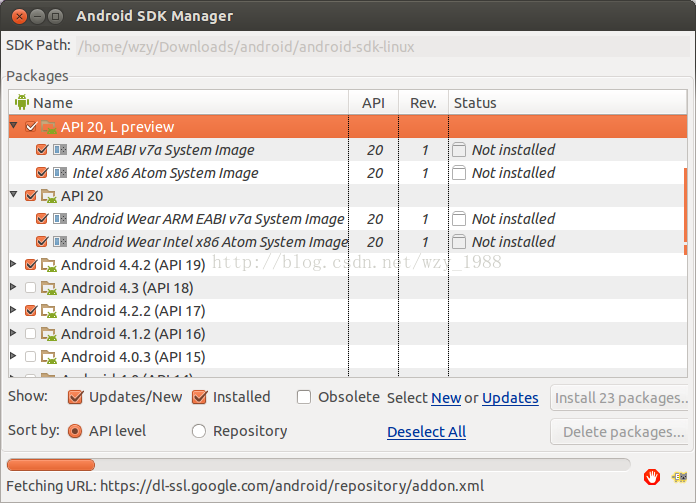Uncheck Android 4.4.2 (API 19) checkbox

31,265
